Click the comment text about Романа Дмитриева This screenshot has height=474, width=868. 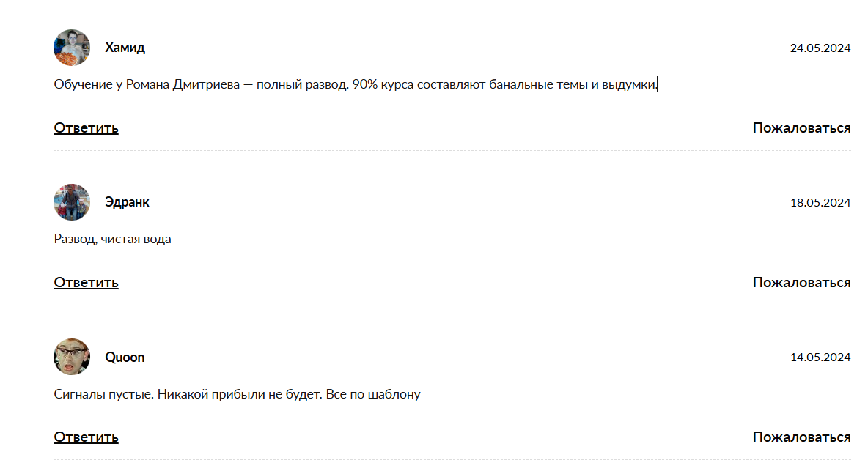click(356, 84)
